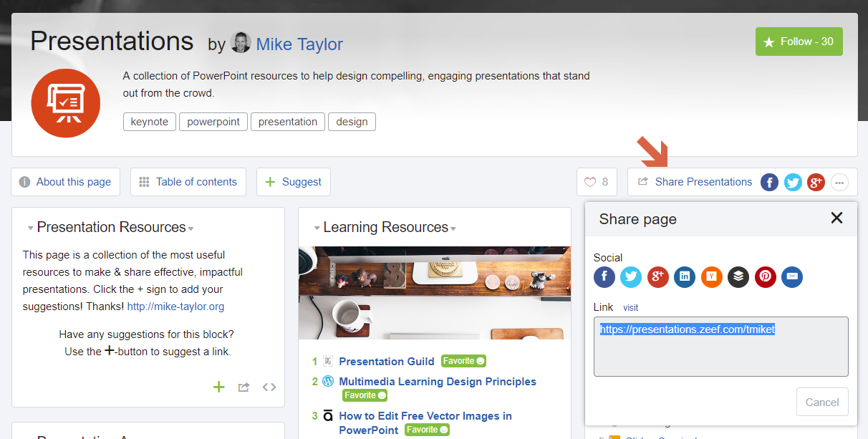Screen dimensions: 868x439
Task: Open more share options ellipsis icon
Action: coord(840,183)
